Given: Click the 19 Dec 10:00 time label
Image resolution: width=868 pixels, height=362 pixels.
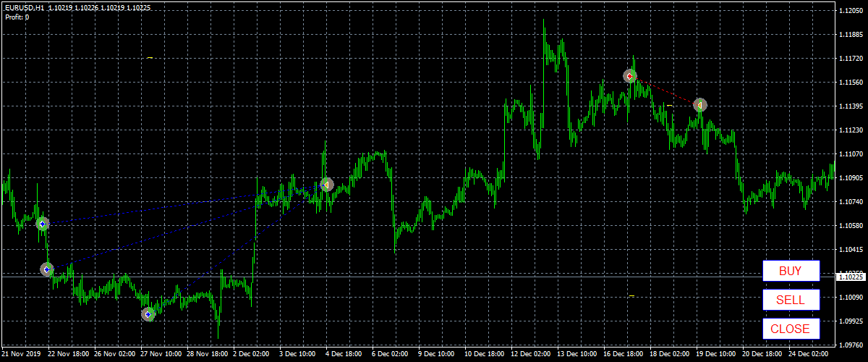Looking at the screenshot, I should [x=717, y=355].
